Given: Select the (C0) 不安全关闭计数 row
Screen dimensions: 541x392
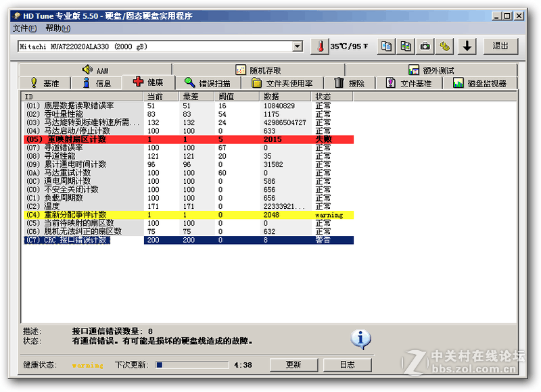Looking at the screenshot, I should point(189,190).
